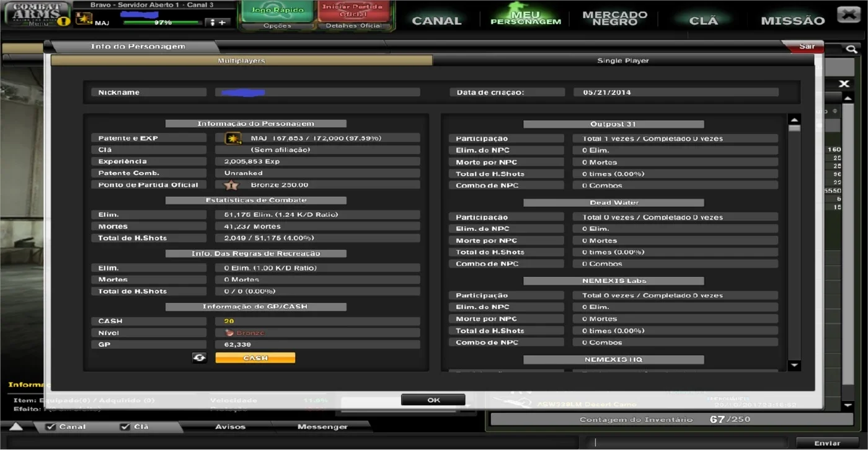
Task: Click the refresh icon beside CASH button
Action: click(199, 358)
